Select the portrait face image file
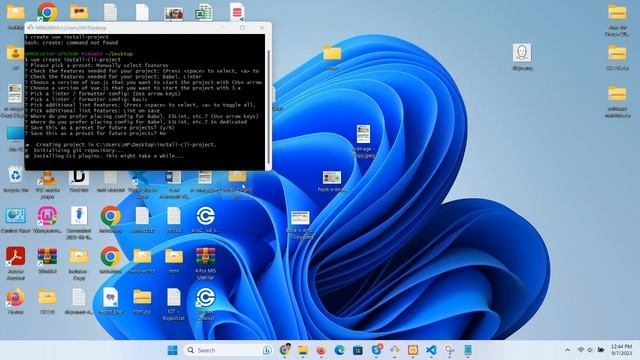This screenshot has height=360, width=640. (522, 53)
